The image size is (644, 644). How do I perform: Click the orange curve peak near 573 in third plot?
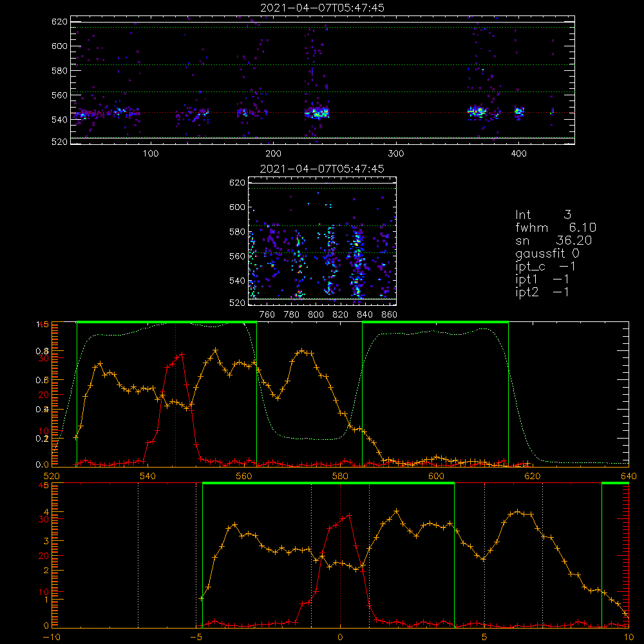click(302, 351)
